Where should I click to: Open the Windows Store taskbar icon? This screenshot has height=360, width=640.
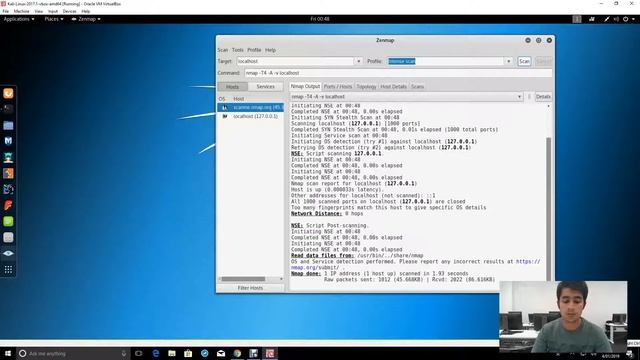click(188, 353)
